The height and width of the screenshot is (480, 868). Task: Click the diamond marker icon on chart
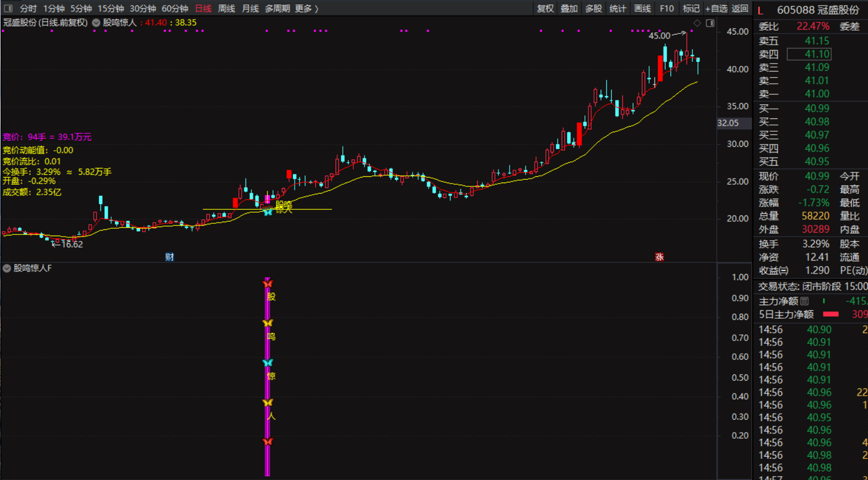697,23
